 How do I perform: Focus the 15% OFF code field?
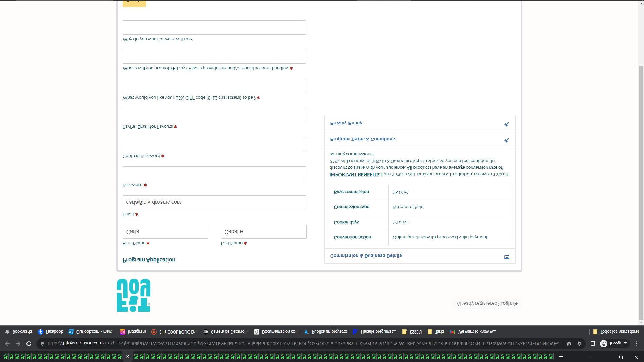(214, 86)
